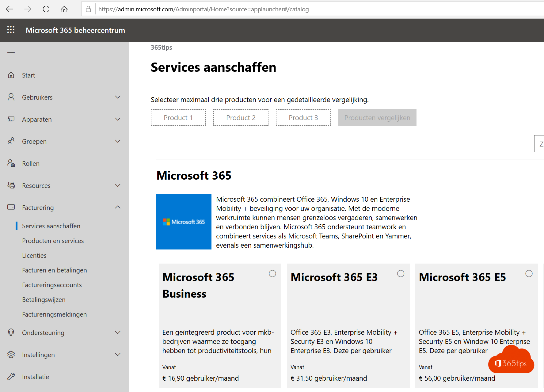Click the € 31,50 gebruiker/maand price
Viewport: 544px width, 392px height.
329,378
